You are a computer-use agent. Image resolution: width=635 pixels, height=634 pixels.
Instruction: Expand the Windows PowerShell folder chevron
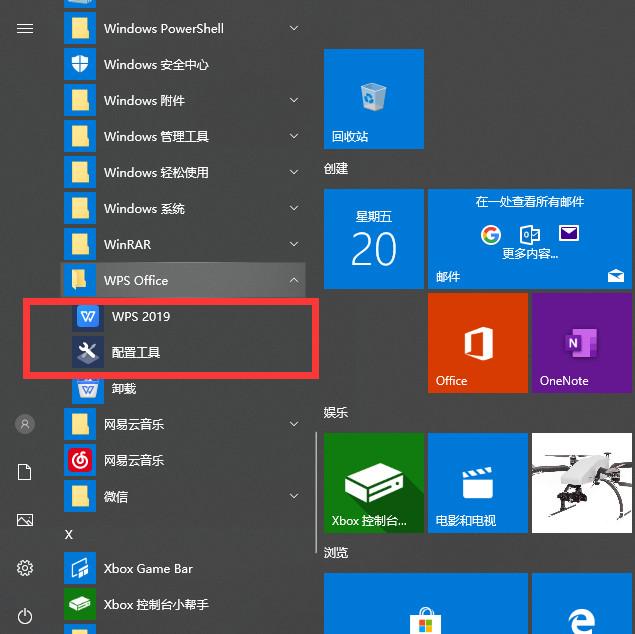click(x=294, y=28)
